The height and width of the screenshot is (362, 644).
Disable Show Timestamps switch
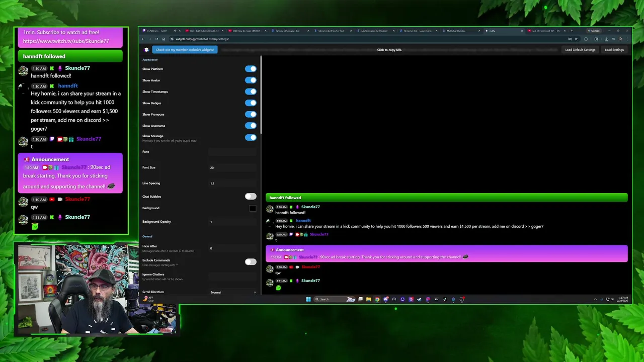251,92
